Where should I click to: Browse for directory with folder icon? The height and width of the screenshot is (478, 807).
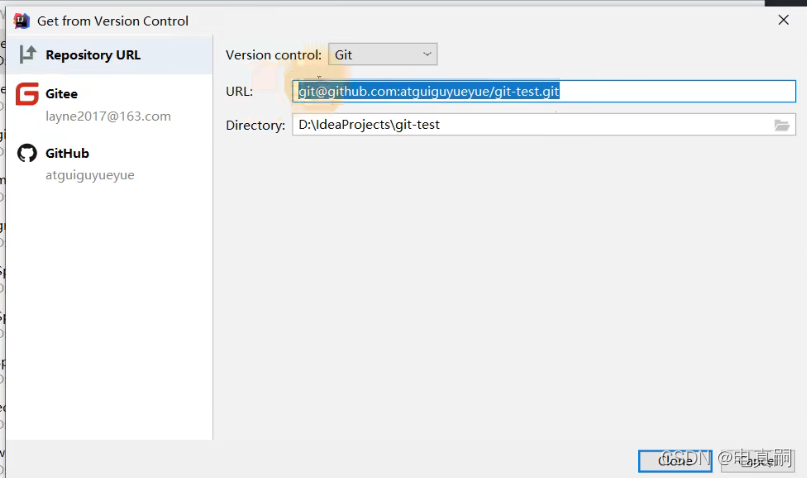[x=782, y=125]
